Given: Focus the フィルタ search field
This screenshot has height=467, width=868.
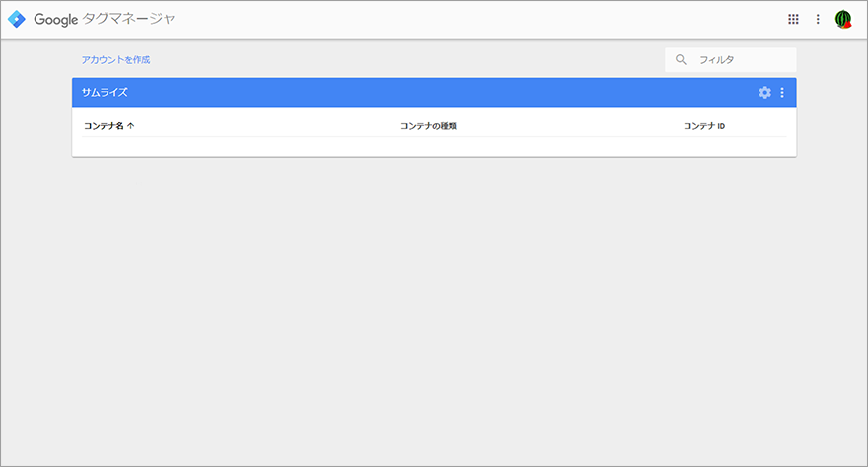Looking at the screenshot, I should pos(731,60).
